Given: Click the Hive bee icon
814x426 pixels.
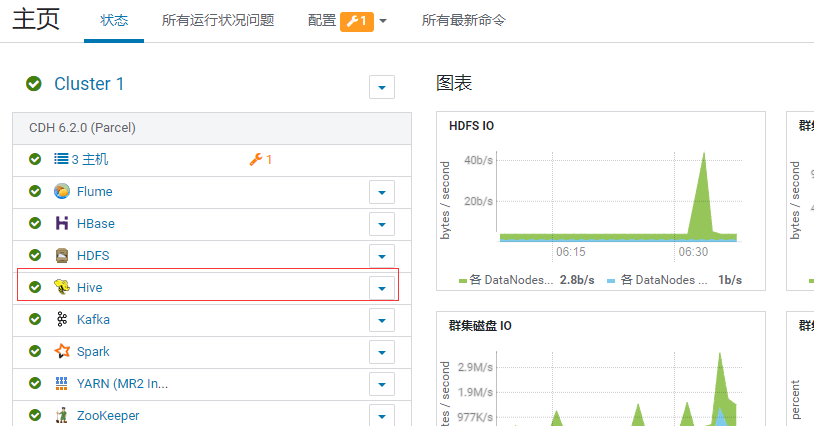Looking at the screenshot, I should tap(62, 287).
